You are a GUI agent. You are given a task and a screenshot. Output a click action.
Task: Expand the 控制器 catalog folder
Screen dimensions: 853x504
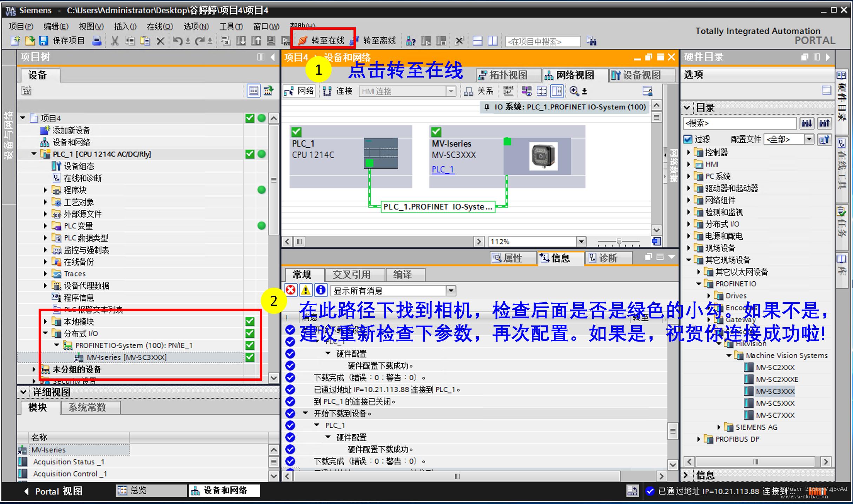coord(688,152)
